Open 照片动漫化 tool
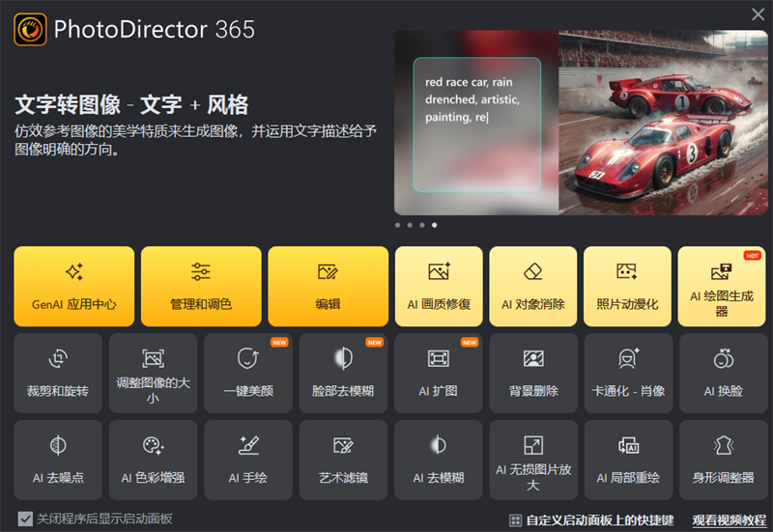This screenshot has width=773, height=532. [627, 286]
